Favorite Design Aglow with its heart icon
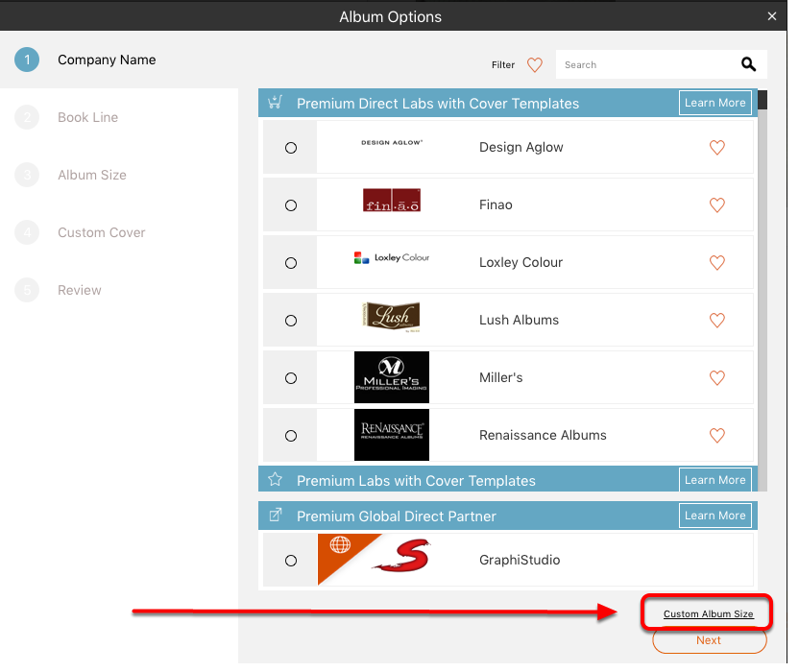 click(717, 147)
